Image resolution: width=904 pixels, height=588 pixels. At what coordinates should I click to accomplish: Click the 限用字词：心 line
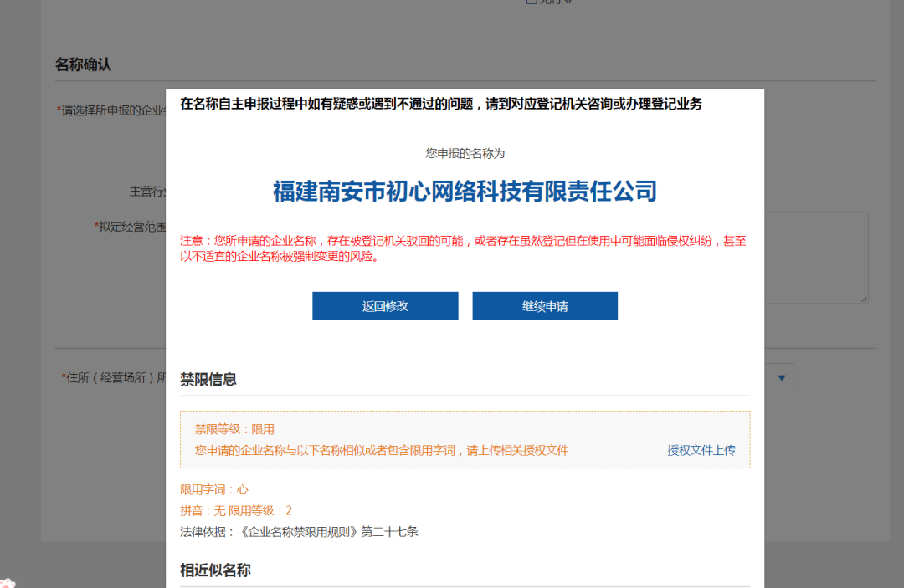pos(214,489)
